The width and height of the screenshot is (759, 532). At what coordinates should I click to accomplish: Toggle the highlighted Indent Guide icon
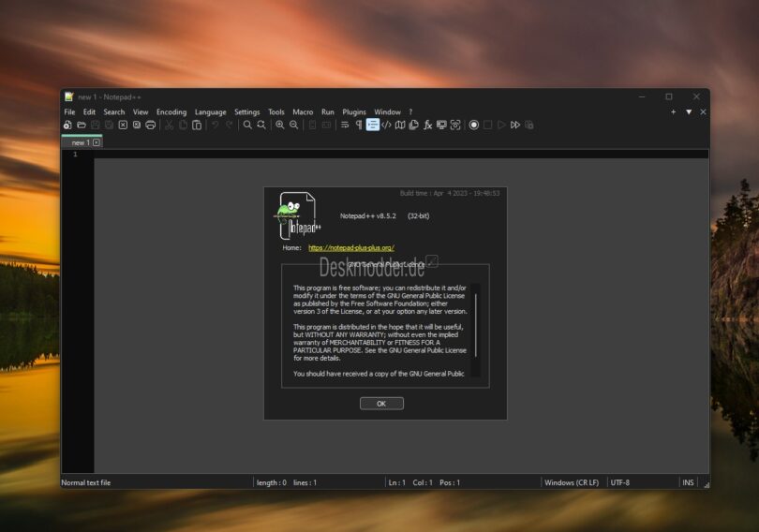373,125
